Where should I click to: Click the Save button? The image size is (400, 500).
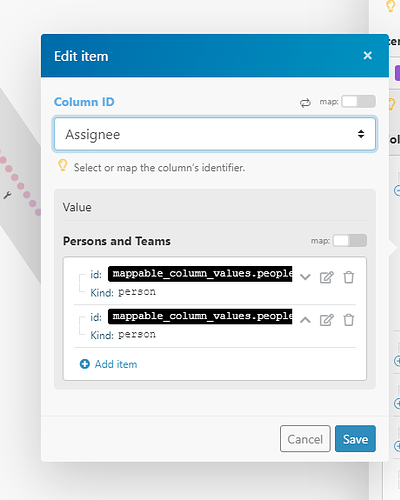[x=355, y=439]
